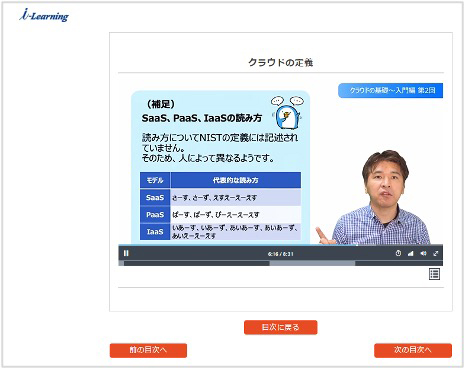
Task: Go to previous section via 前の目次へ
Action: [x=148, y=350]
